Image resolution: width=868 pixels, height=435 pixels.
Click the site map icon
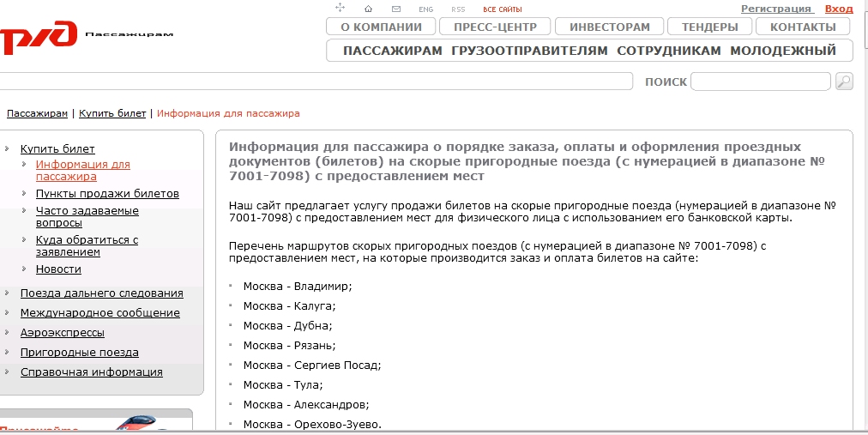pos(340,9)
